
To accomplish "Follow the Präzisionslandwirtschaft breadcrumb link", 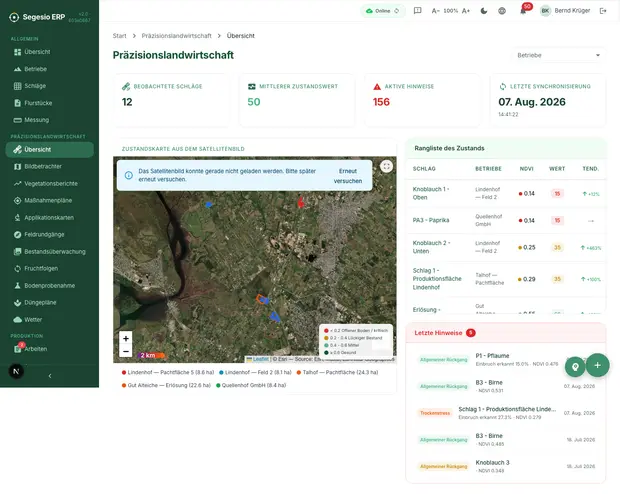I will (x=176, y=36).
